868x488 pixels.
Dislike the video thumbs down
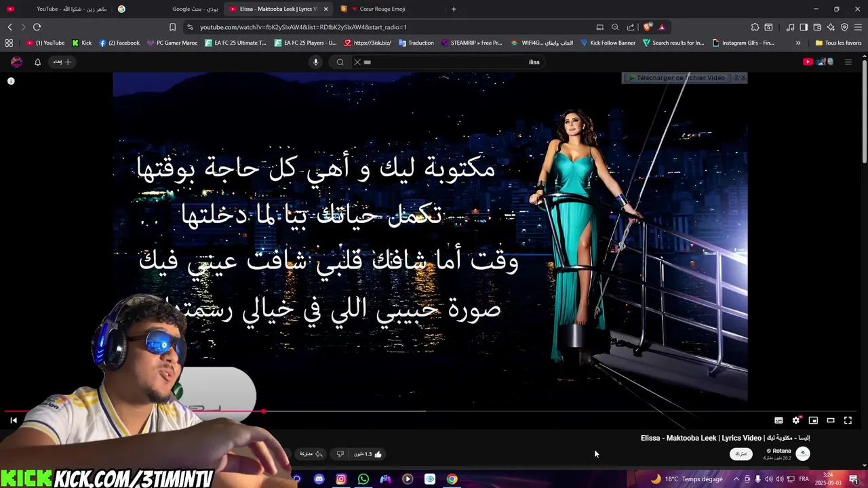340,454
